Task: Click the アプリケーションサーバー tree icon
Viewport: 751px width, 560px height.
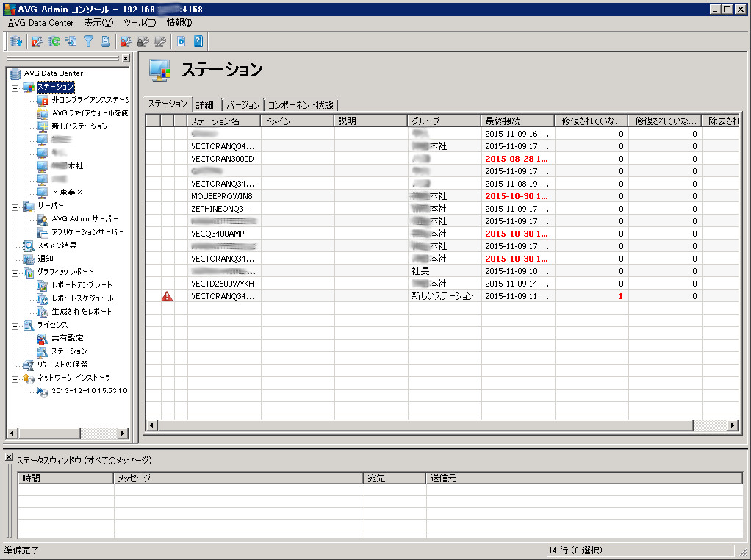Action: point(43,232)
